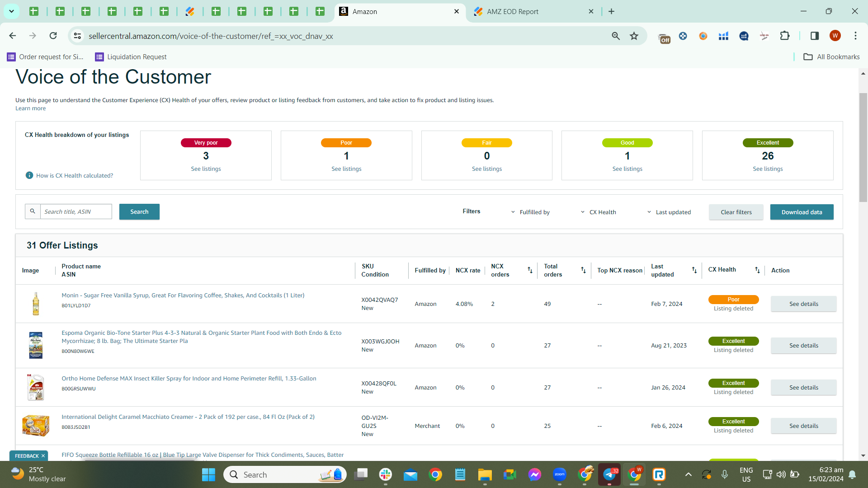Click the info icon beside CX Health calculation
The width and height of the screenshot is (868, 488).
pos(29,175)
